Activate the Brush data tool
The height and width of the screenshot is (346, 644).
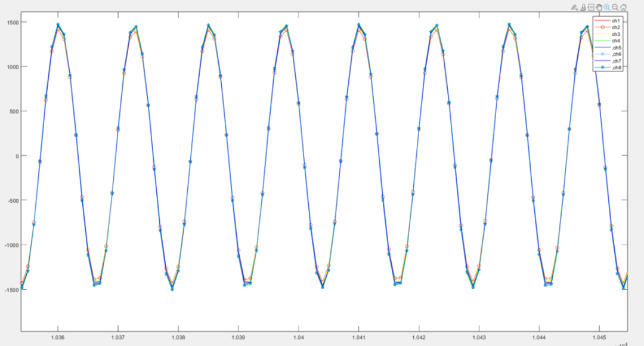point(583,7)
